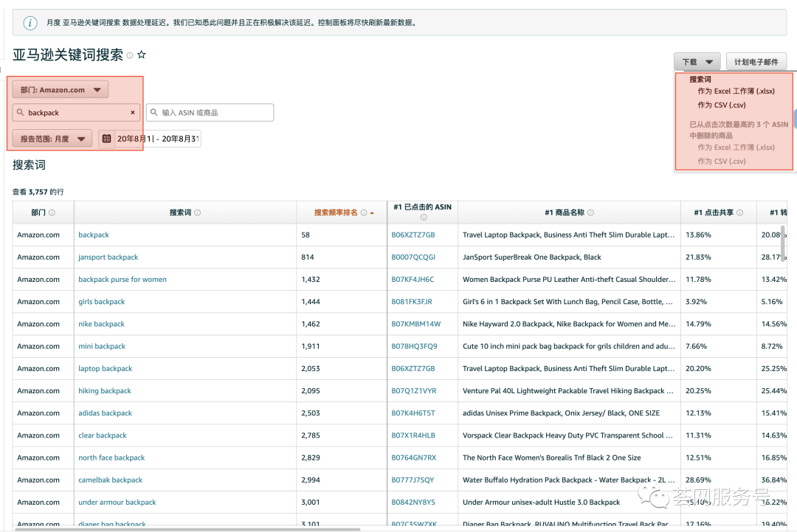Open ASIN link B07KMBM14W

point(415,324)
